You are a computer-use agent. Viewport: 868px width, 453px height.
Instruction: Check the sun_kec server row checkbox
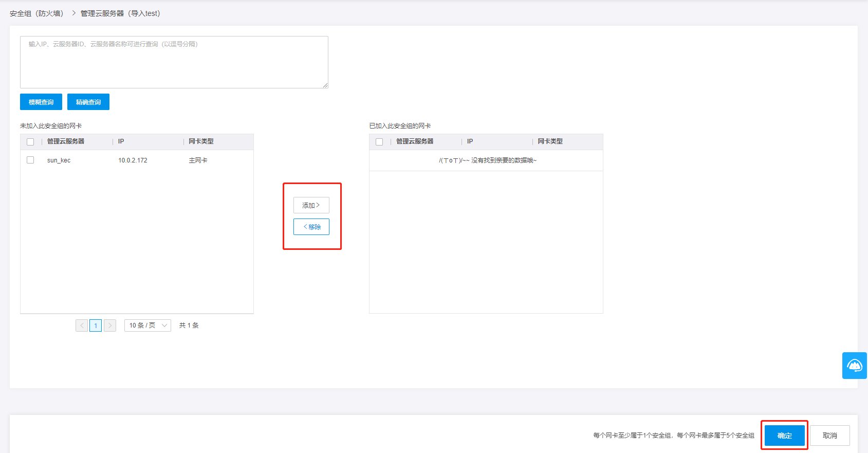30,160
